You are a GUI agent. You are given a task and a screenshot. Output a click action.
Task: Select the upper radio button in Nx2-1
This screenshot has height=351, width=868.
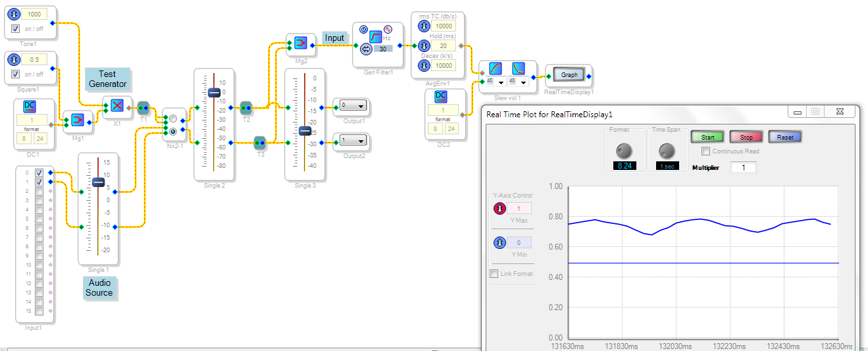tap(173, 119)
